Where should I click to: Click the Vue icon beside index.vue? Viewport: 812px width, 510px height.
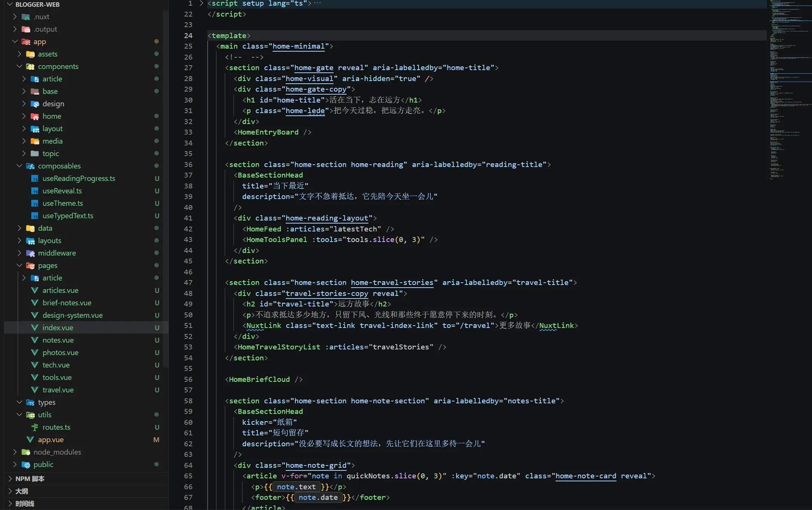pos(35,328)
